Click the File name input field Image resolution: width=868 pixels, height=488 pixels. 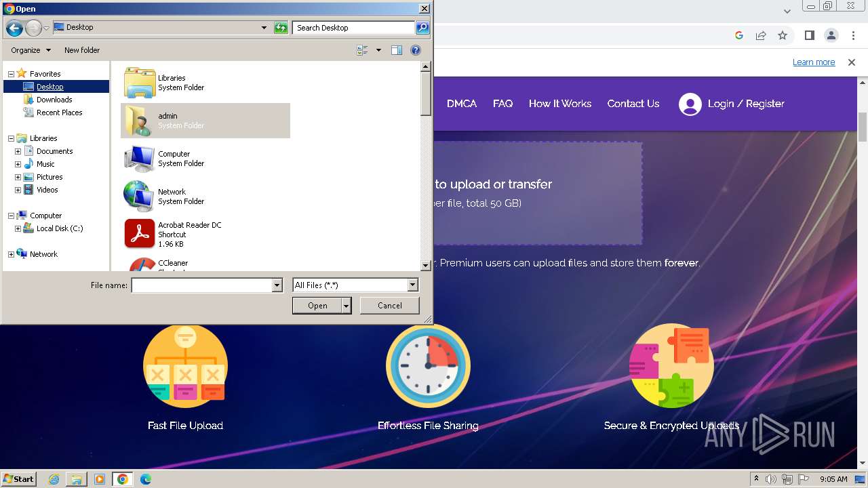point(201,285)
